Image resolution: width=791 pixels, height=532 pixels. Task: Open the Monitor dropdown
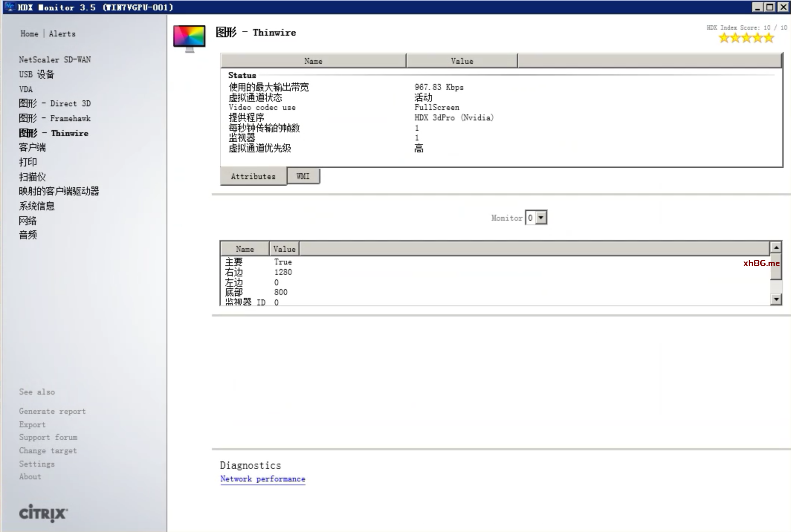(536, 218)
